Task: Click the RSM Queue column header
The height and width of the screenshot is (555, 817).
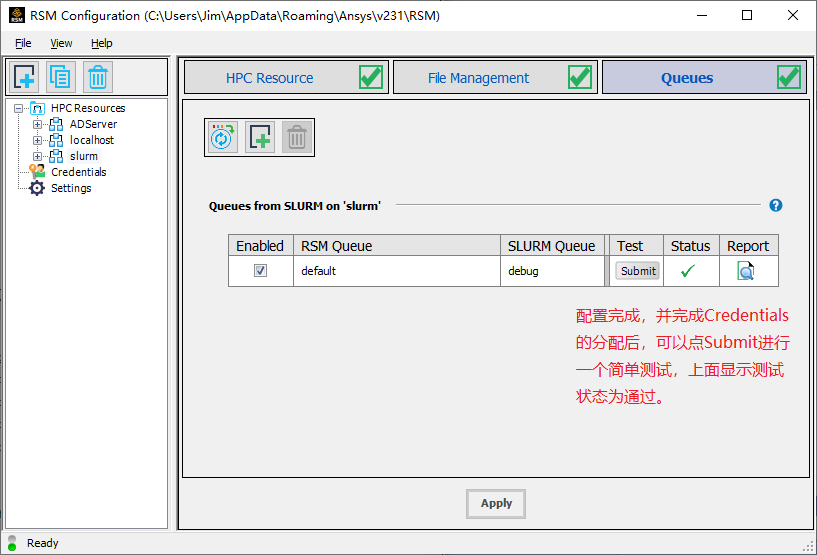Action: coord(397,245)
